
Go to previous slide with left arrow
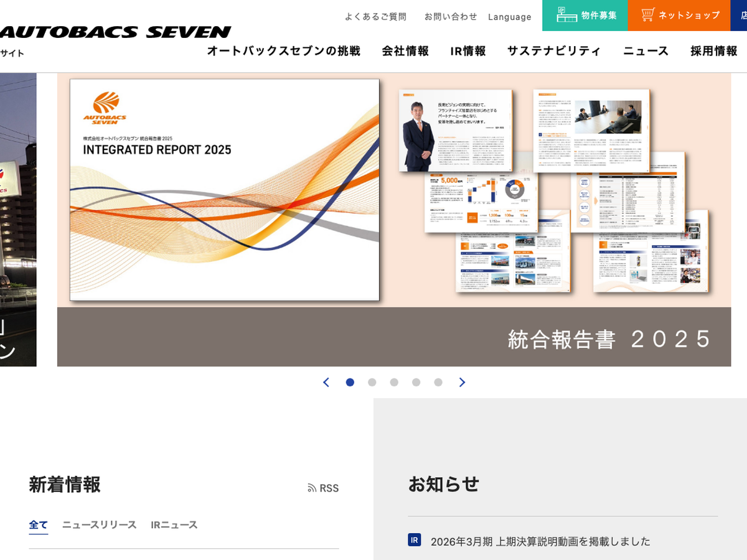point(326,382)
